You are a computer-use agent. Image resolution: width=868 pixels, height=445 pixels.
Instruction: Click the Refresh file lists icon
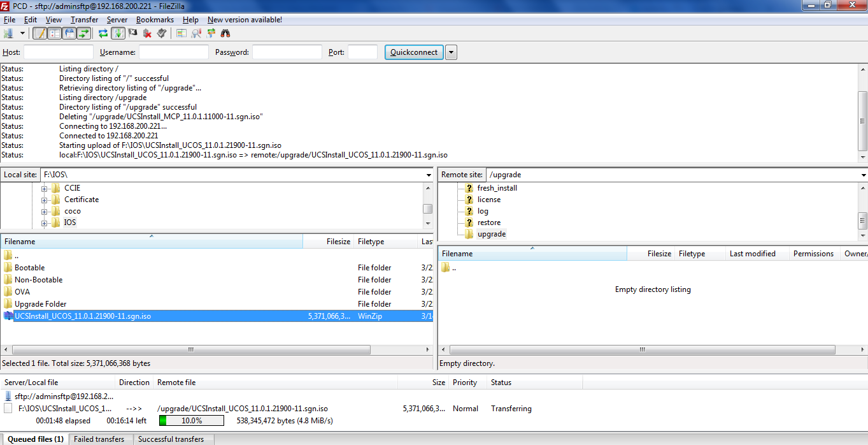tap(103, 33)
